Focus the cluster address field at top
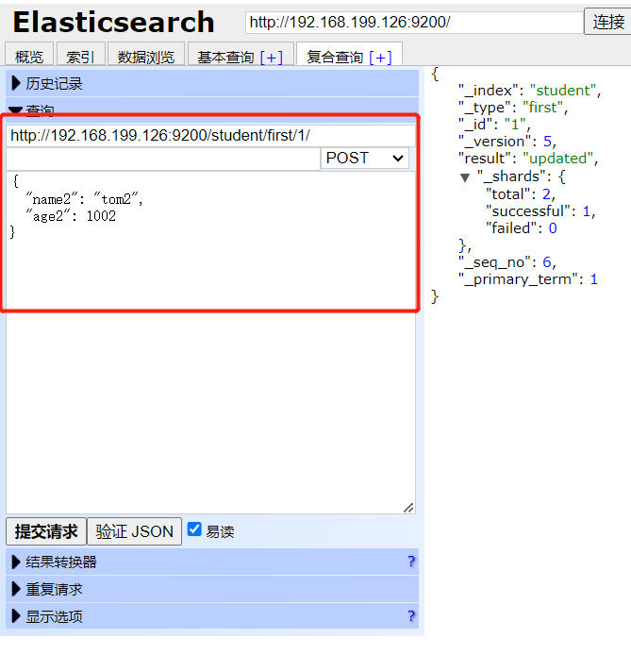631x672 pixels. click(x=414, y=22)
